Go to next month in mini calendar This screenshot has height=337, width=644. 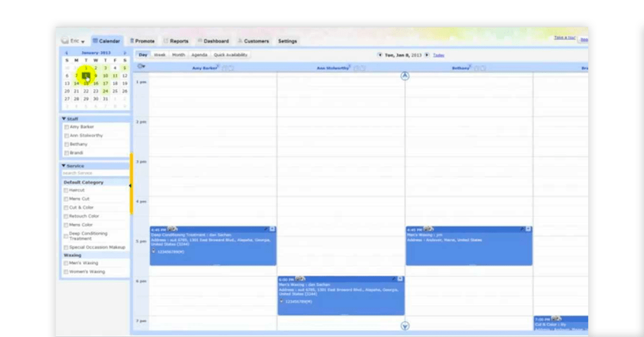tap(125, 53)
